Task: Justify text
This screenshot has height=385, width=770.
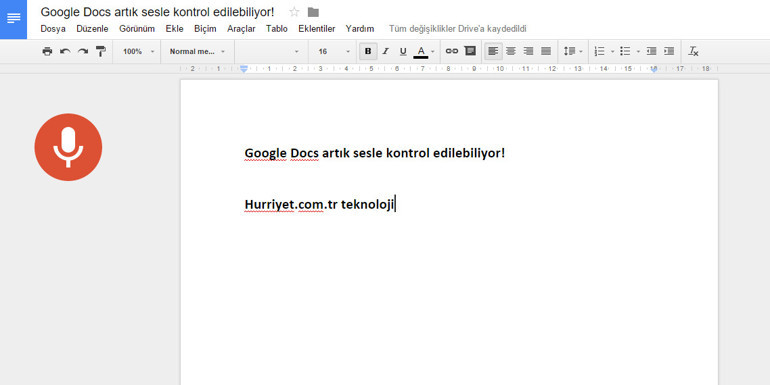Action: 546,51
